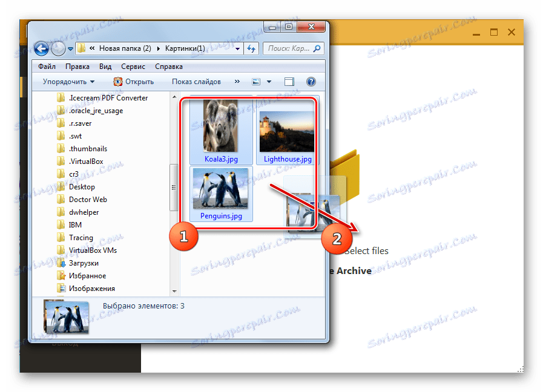543x392 pixels.
Task: Select .Icecream PDF Converter folder
Action: [x=108, y=98]
